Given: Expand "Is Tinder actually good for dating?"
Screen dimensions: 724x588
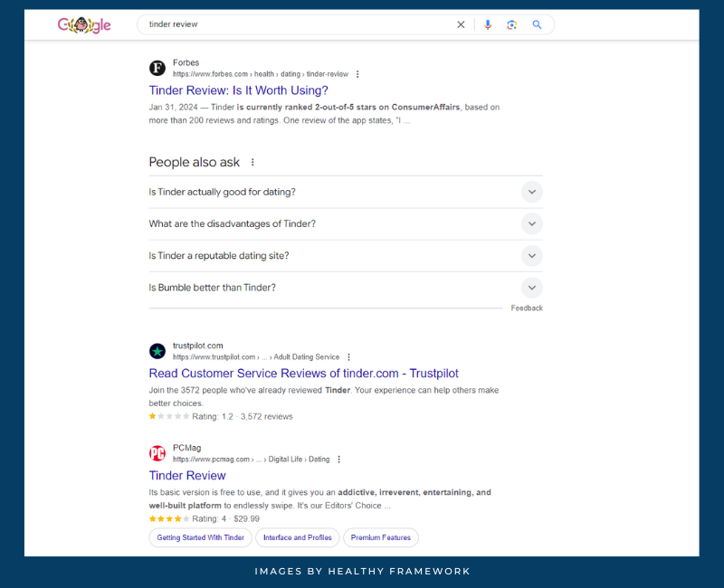Looking at the screenshot, I should (x=532, y=192).
